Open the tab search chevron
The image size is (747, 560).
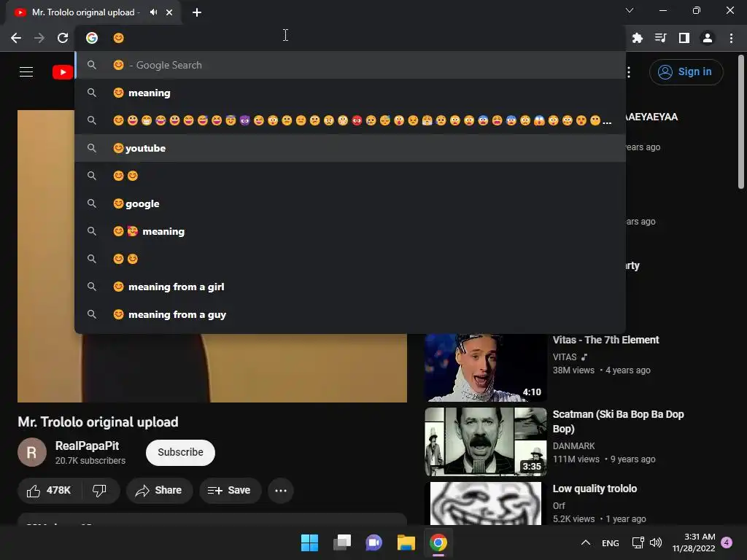coord(630,10)
